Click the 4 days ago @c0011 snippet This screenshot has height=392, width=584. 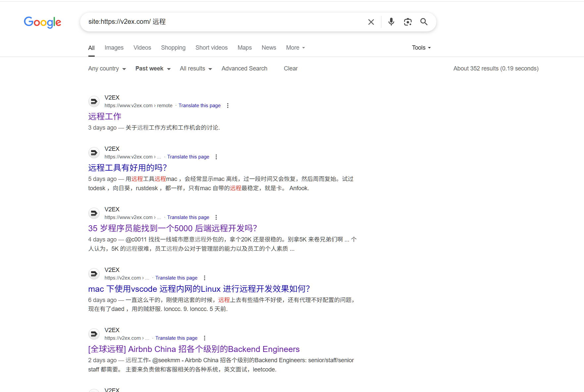point(222,244)
